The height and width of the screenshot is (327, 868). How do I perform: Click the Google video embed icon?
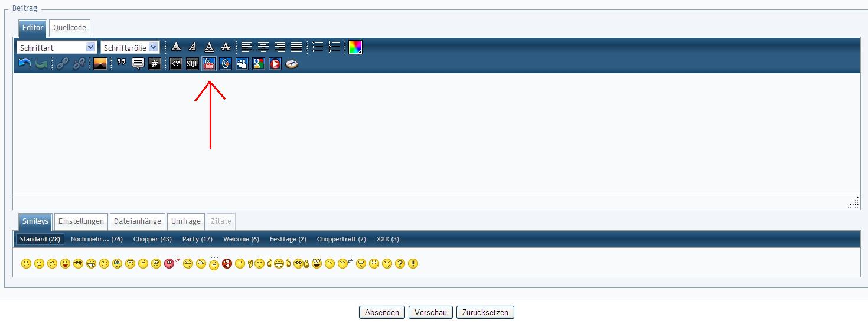click(258, 64)
